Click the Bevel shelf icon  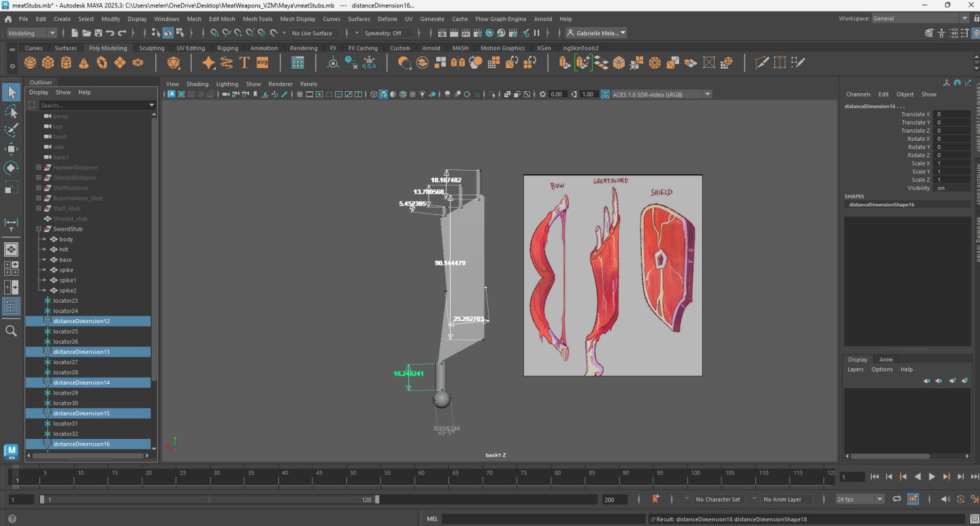[619, 63]
